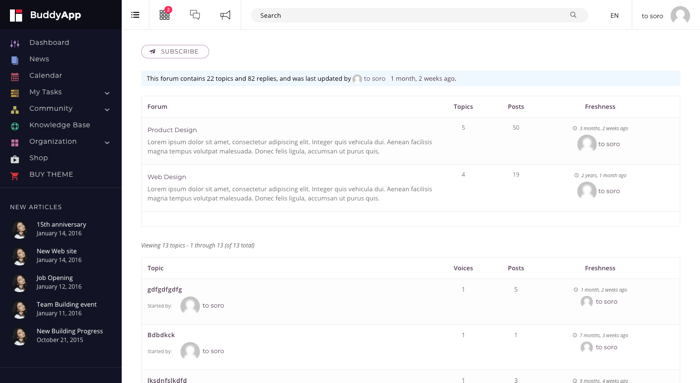Image resolution: width=700 pixels, height=383 pixels.
Task: Click freshness avatar in gdfgdfgdfg row
Action: (587, 302)
